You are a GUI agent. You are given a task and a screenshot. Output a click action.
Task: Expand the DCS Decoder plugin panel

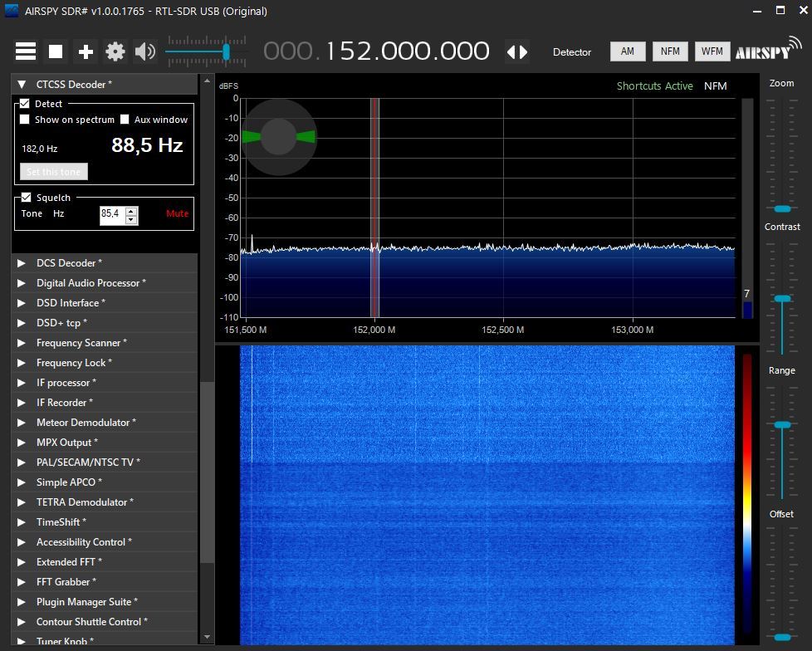[22, 263]
